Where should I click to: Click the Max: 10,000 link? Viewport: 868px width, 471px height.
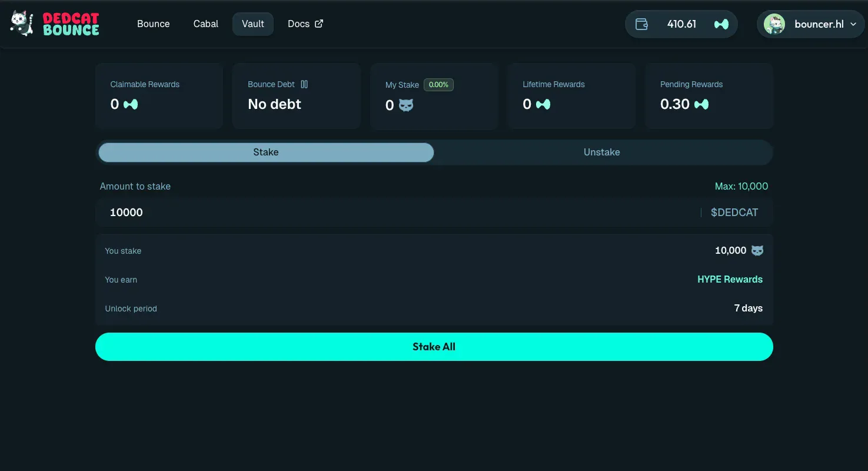(x=741, y=186)
